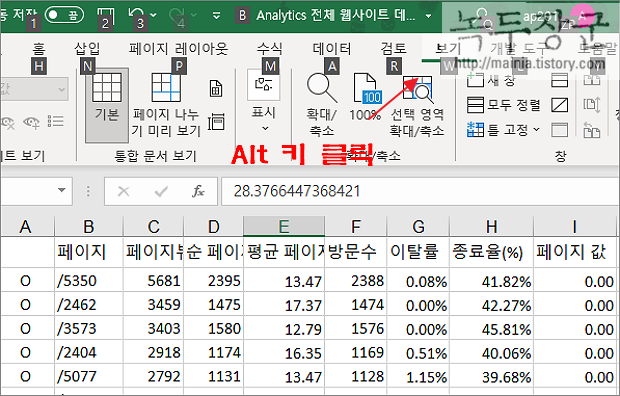Click 선택 영역 확대/축소 button

pyautogui.click(x=417, y=105)
